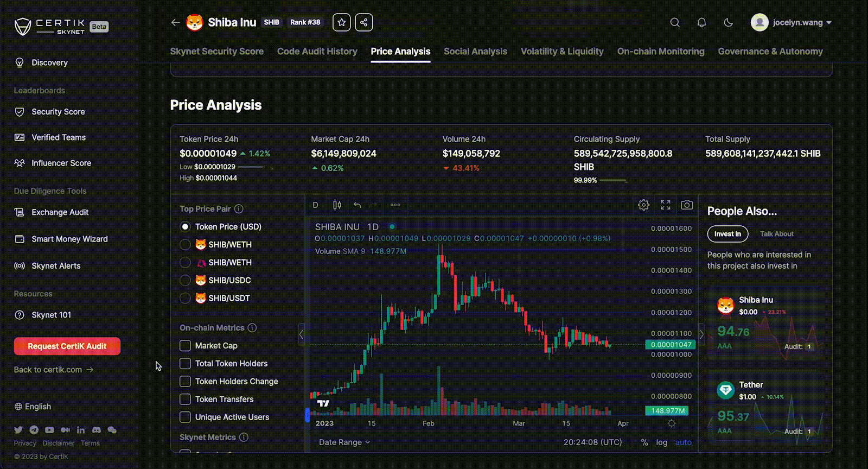Image resolution: width=868 pixels, height=469 pixels.
Task: Select the Invest In pill button
Action: coord(727,233)
